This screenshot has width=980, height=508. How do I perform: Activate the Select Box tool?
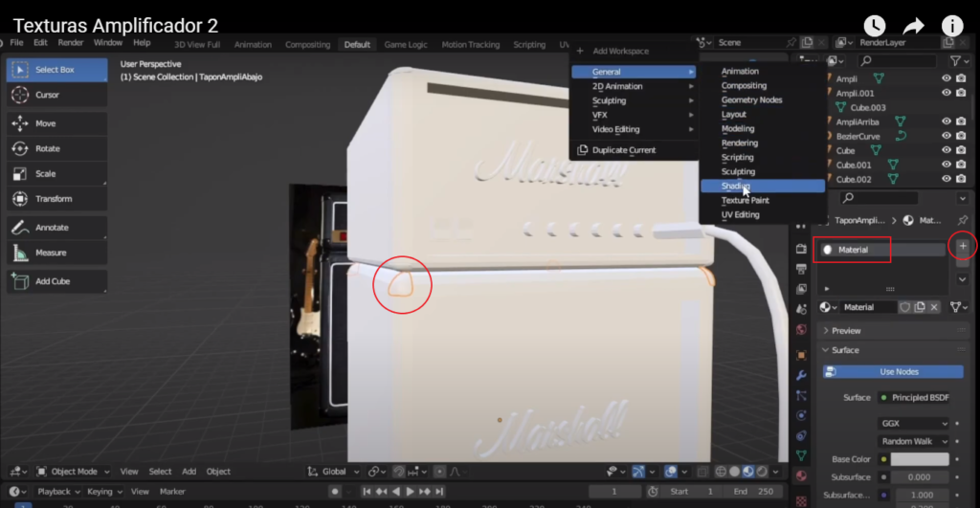(x=56, y=69)
